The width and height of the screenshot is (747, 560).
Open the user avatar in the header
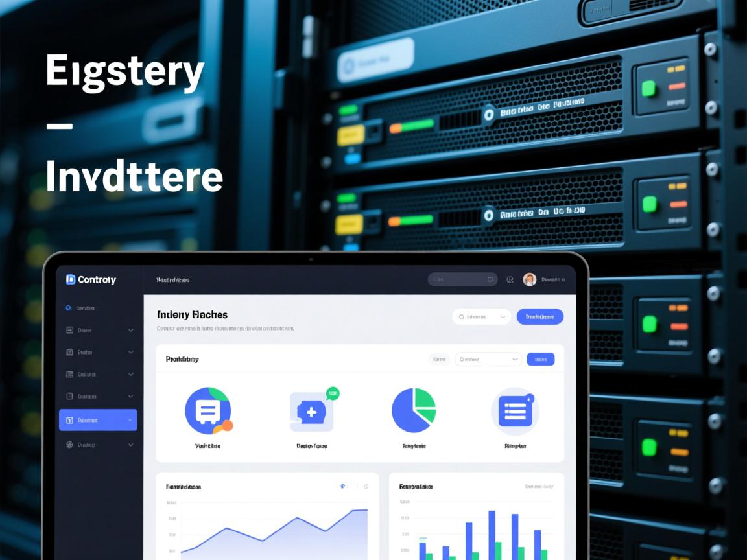(x=529, y=279)
